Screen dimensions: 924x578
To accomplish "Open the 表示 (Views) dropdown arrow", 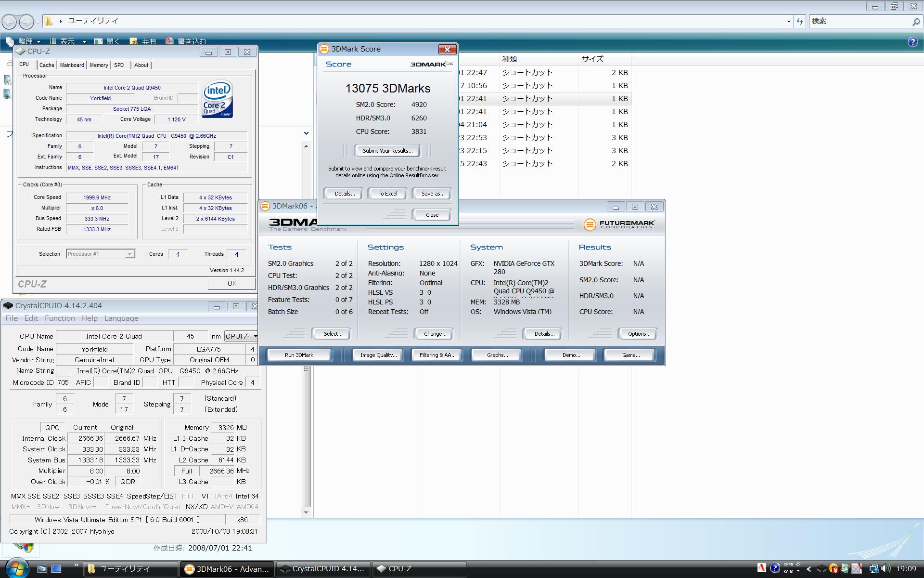I will click(x=84, y=42).
